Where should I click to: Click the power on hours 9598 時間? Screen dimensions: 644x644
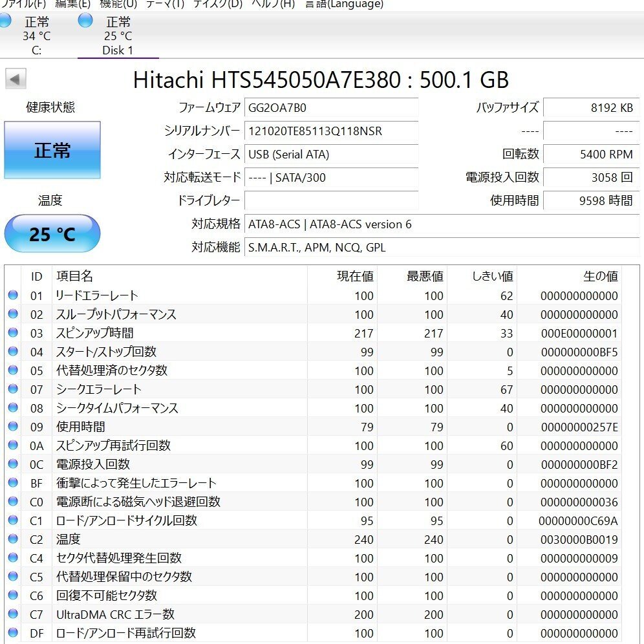pos(591,200)
